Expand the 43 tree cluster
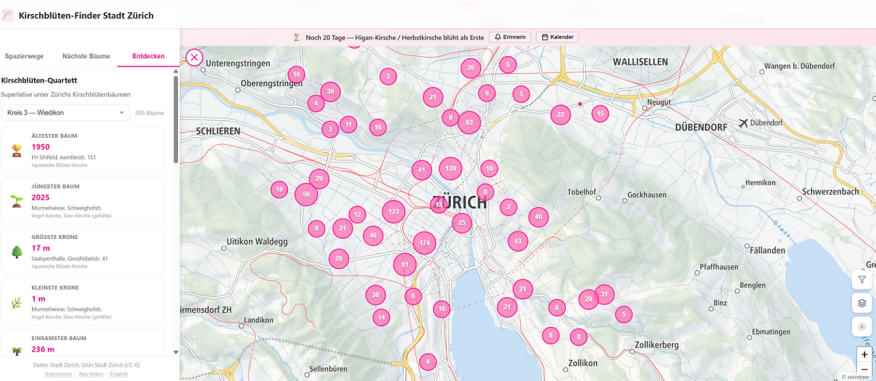The height and width of the screenshot is (381, 876). 518,241
